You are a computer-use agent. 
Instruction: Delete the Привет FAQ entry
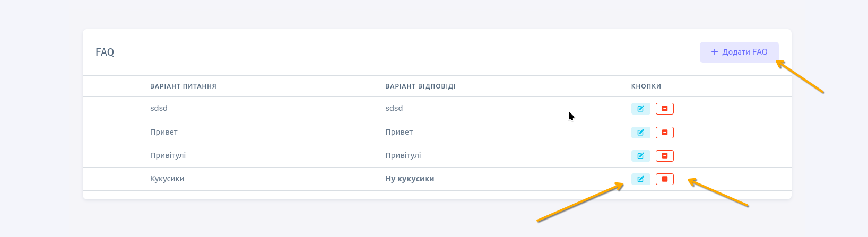[664, 133]
